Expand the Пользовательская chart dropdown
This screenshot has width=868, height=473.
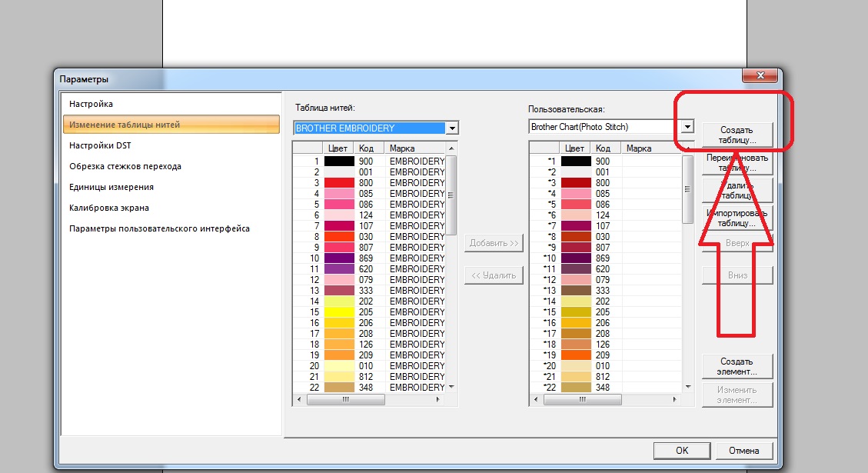coord(687,127)
